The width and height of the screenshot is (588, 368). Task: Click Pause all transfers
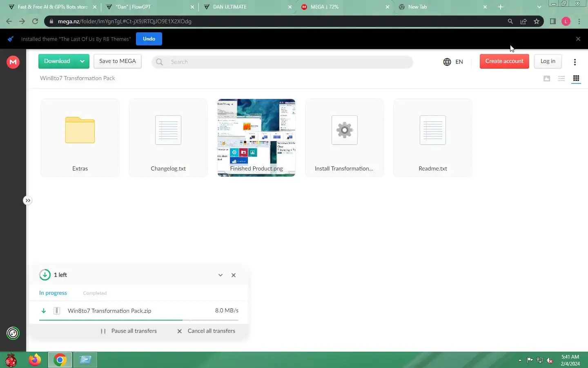pyautogui.click(x=129, y=331)
